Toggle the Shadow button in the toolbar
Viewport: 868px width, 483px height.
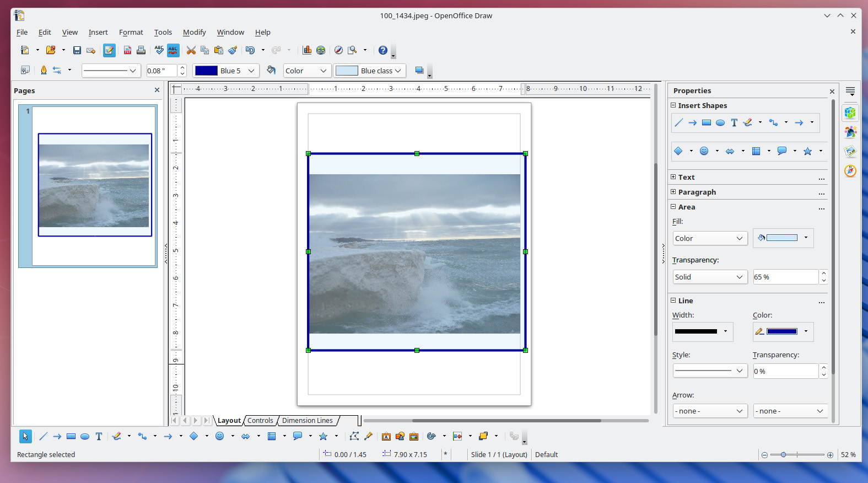tap(419, 71)
